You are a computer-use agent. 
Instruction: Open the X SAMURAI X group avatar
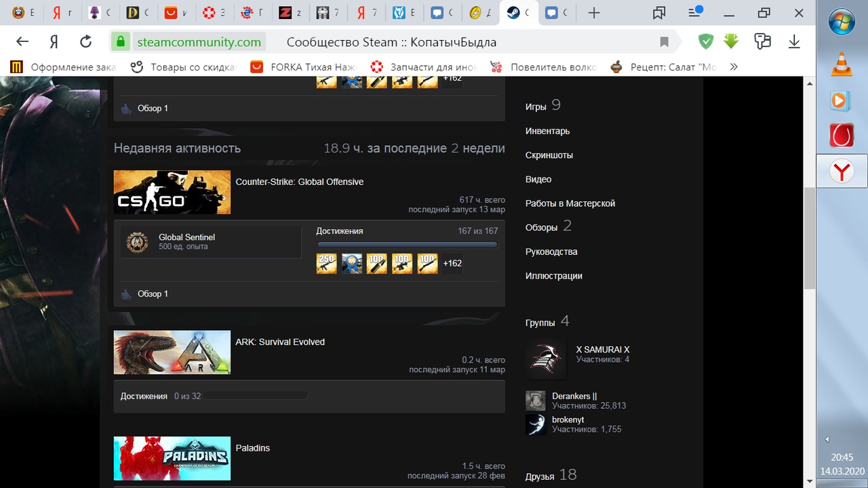click(545, 360)
